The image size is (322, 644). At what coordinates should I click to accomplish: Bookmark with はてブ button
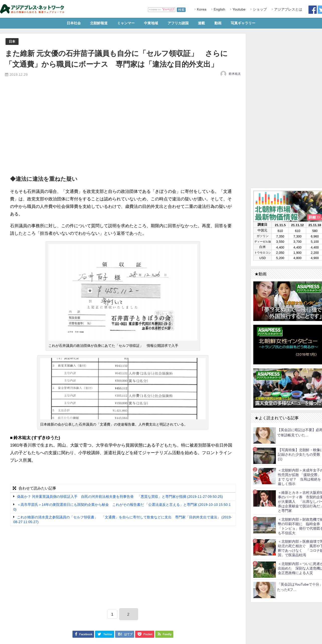tap(125, 634)
